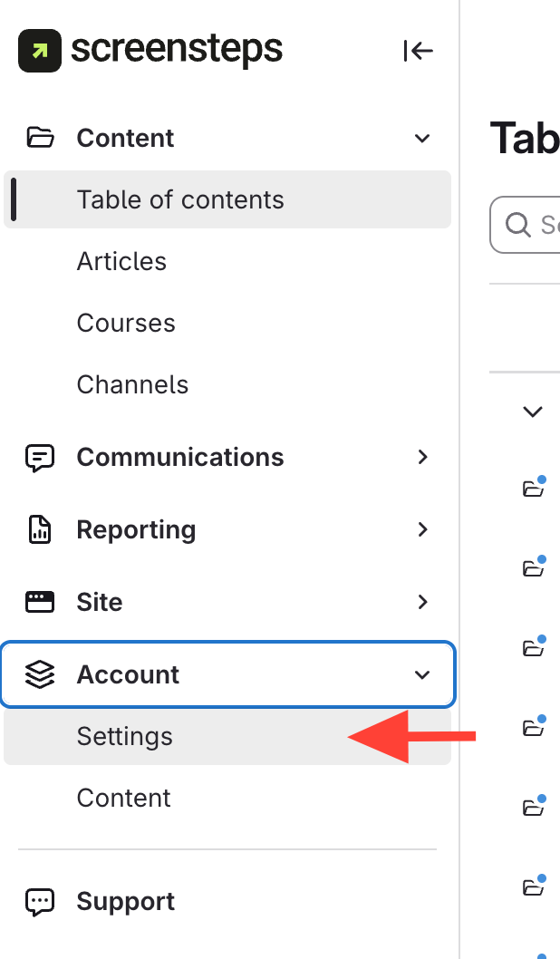The image size is (560, 959).
Task: Open Courses from the Content menu
Action: [x=126, y=324]
